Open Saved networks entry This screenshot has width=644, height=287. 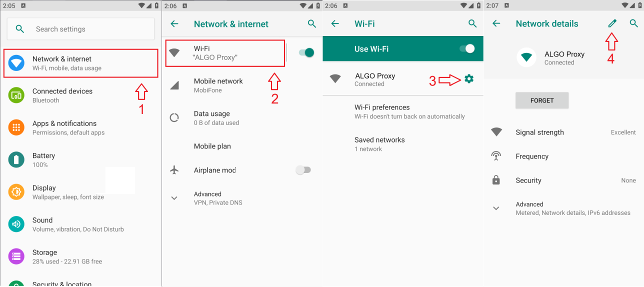403,144
